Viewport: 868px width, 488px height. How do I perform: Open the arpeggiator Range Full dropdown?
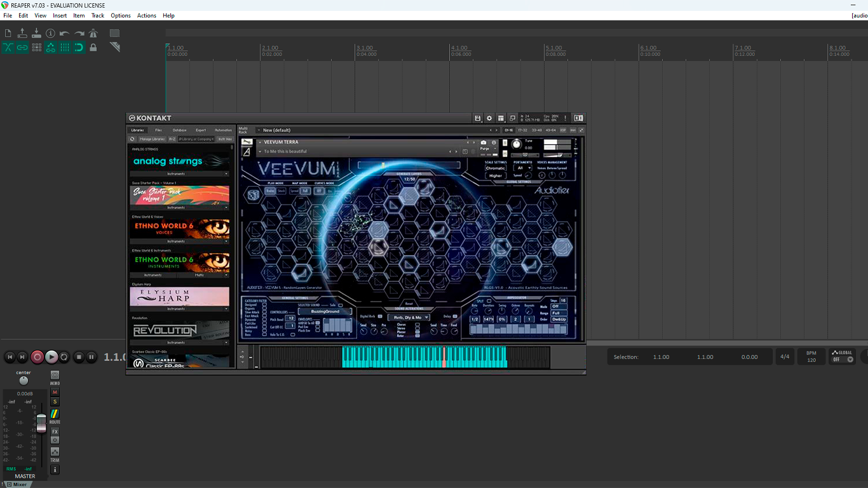[559, 313]
